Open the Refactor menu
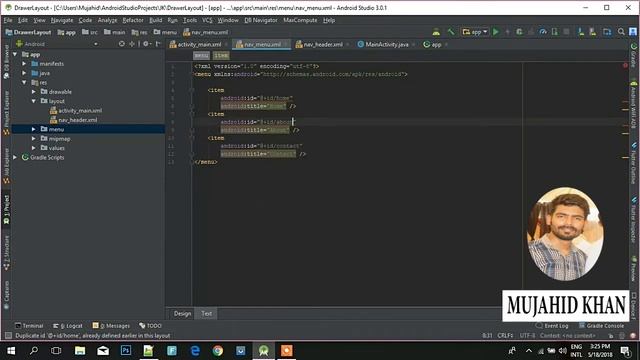 point(133,20)
